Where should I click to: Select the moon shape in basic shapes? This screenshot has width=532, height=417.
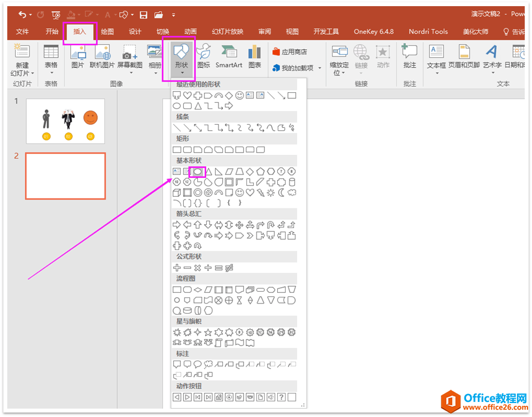click(281, 193)
